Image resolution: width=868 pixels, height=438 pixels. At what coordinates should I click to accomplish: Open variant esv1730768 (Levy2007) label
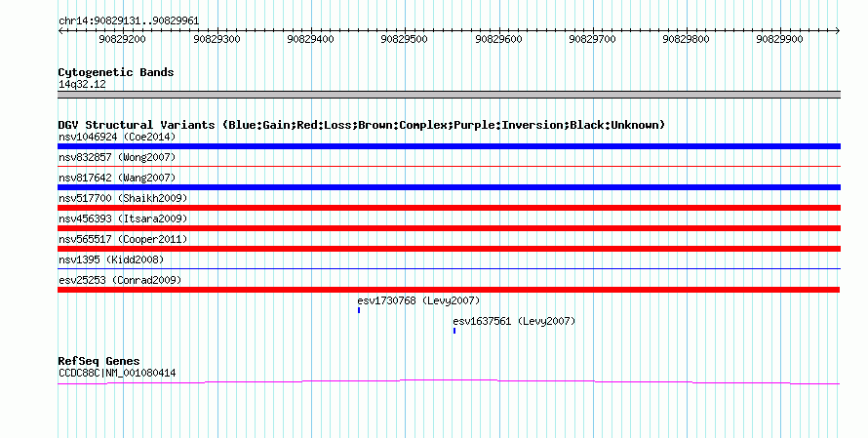pos(418,300)
